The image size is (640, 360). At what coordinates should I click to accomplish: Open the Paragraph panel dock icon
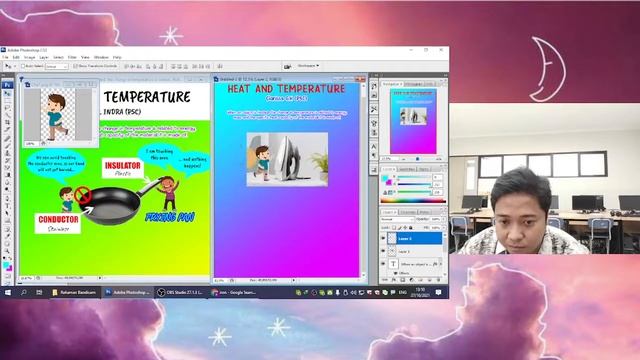point(373,155)
